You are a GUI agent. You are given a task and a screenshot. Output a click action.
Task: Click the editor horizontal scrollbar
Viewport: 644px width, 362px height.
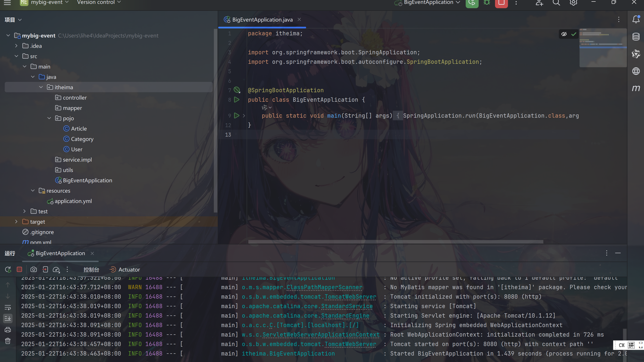pos(395,242)
